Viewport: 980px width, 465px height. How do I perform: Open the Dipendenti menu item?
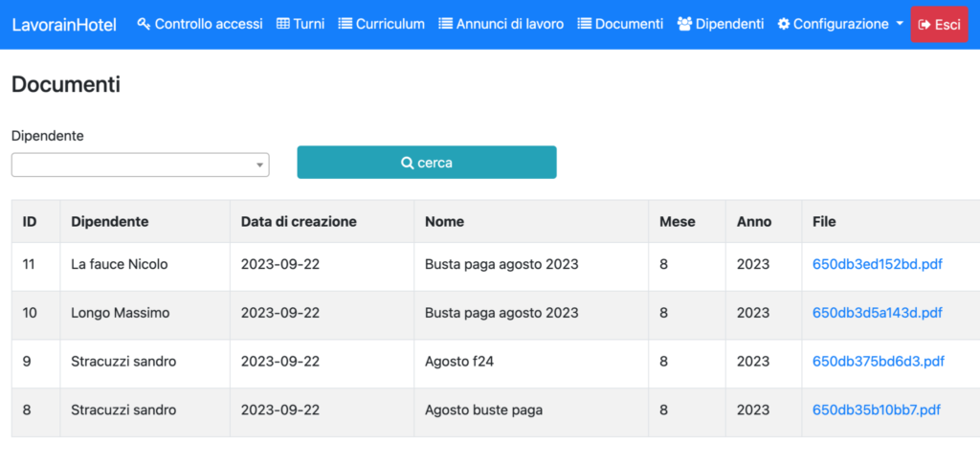pos(721,24)
